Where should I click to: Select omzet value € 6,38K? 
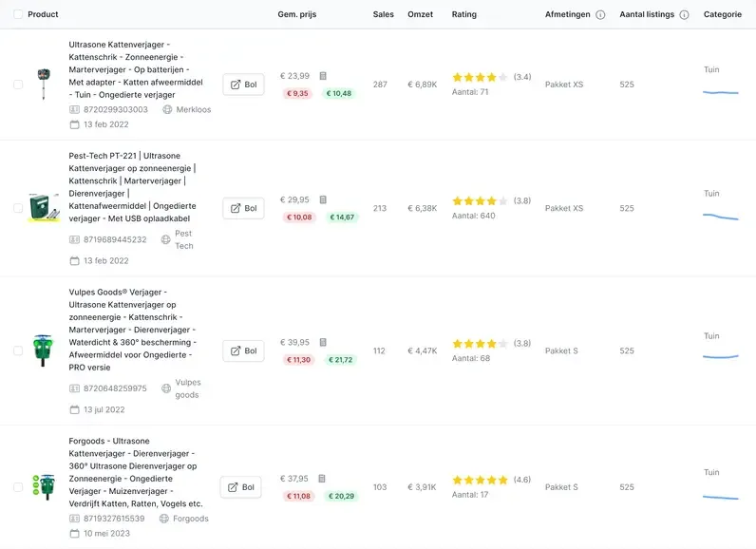pos(423,208)
